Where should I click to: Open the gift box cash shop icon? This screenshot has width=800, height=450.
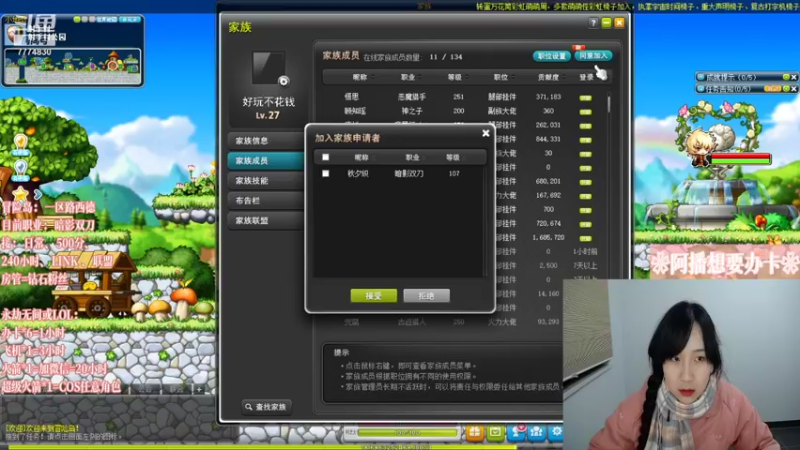[x=474, y=433]
